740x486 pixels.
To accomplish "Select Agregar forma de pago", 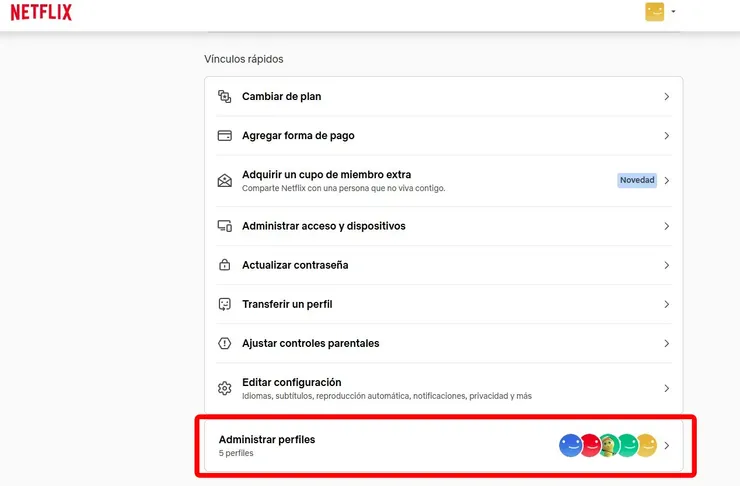I will tap(298, 136).
